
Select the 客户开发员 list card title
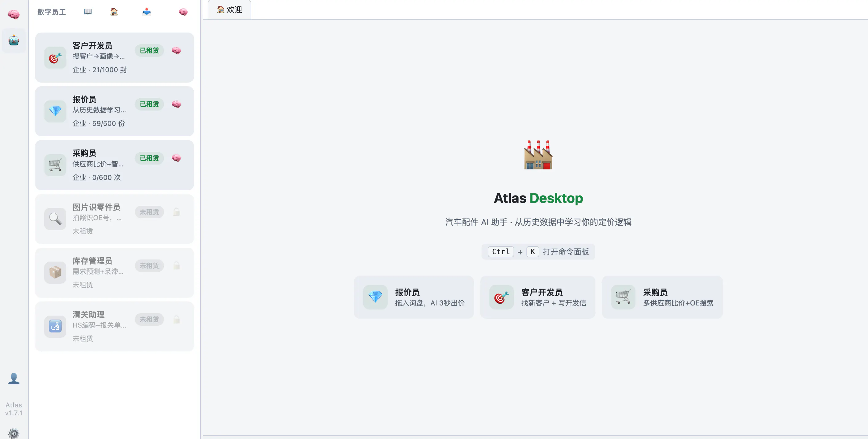coord(92,45)
